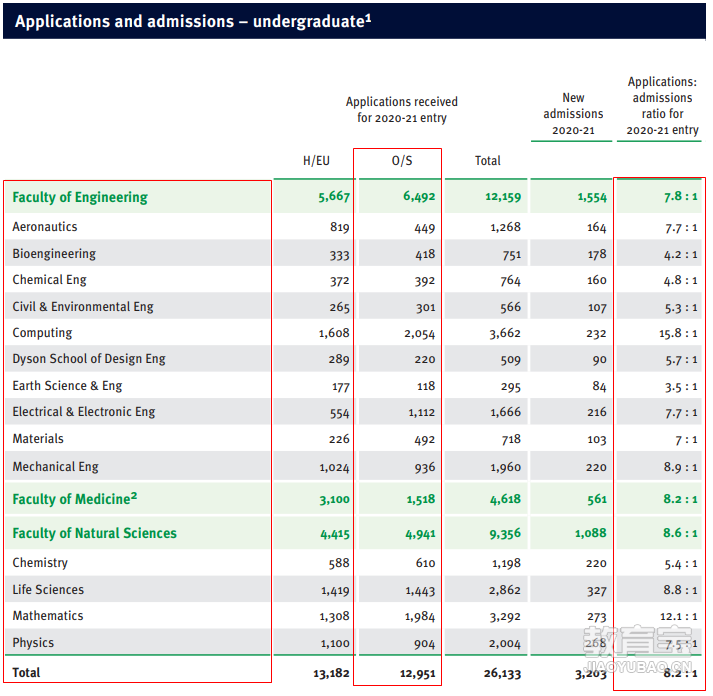Click Bioengineering total 751
The height and width of the screenshot is (696, 713).
pyautogui.click(x=512, y=255)
